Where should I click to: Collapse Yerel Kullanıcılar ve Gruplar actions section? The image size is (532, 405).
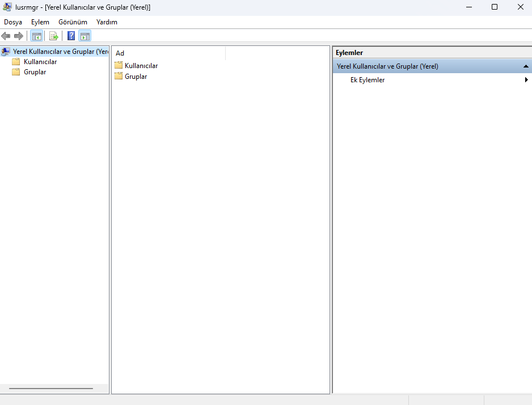point(526,66)
